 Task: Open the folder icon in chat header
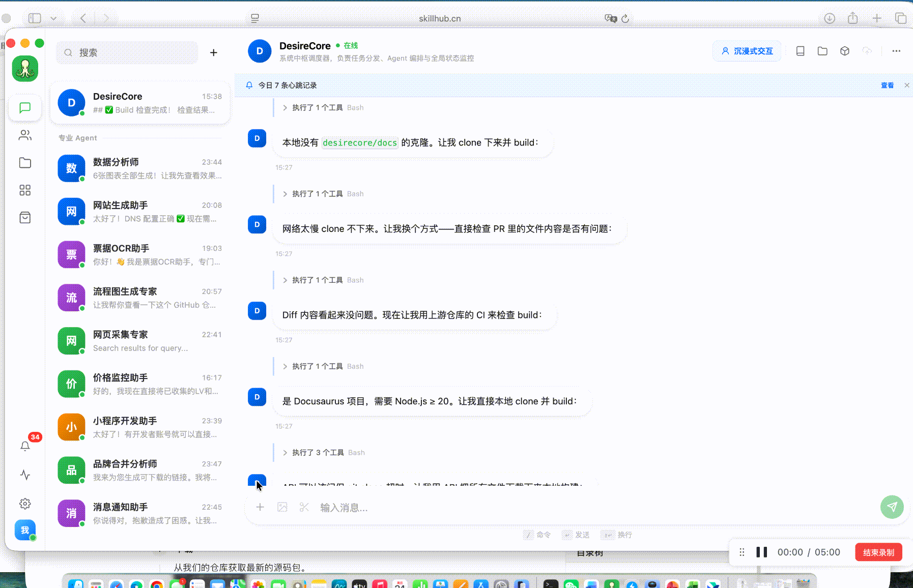coord(822,51)
